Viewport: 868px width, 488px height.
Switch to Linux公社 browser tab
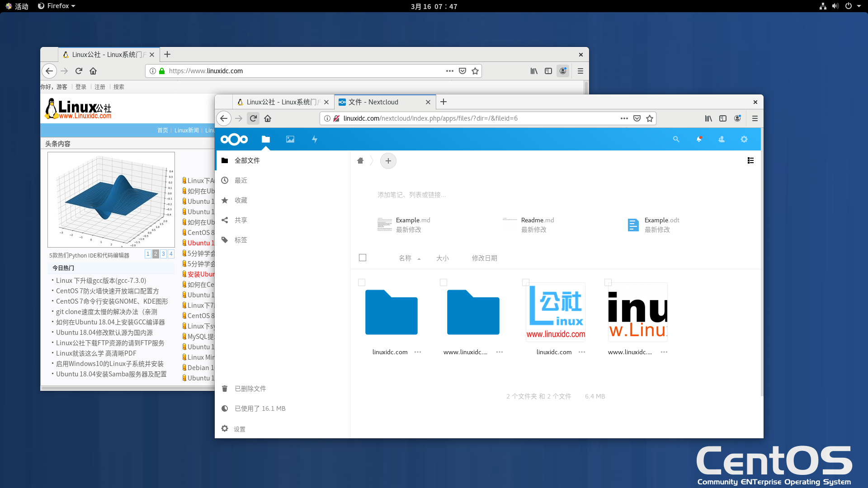click(x=278, y=101)
